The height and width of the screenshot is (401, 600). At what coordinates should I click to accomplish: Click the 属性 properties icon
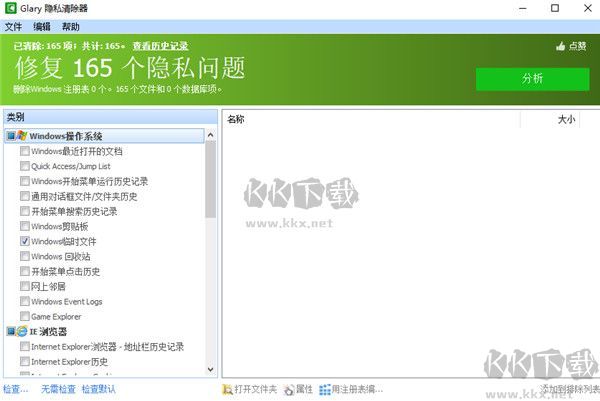pyautogui.click(x=288, y=389)
